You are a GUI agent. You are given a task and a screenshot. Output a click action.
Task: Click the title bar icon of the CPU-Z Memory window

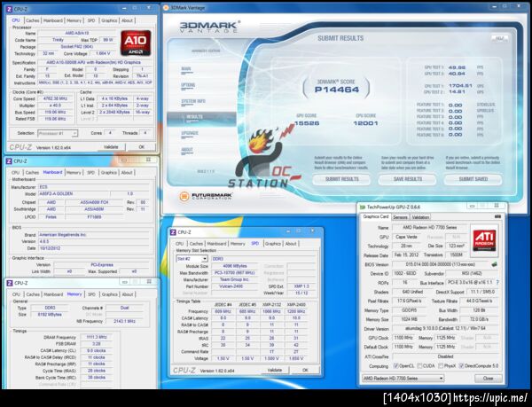point(10,283)
